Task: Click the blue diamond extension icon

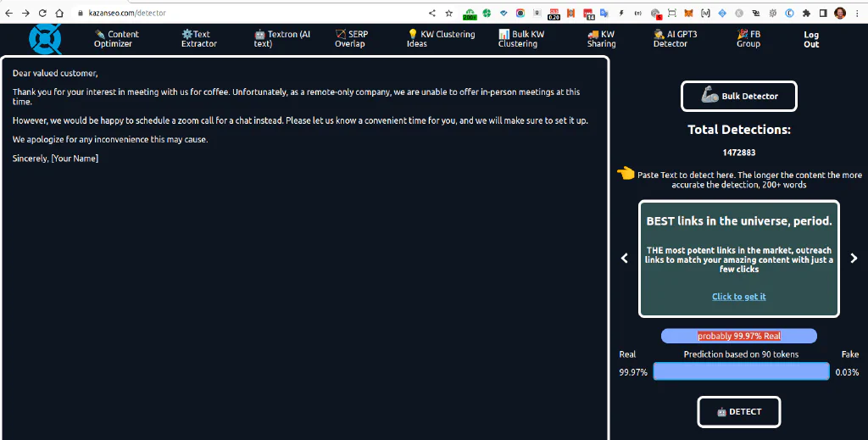Action: (722, 13)
